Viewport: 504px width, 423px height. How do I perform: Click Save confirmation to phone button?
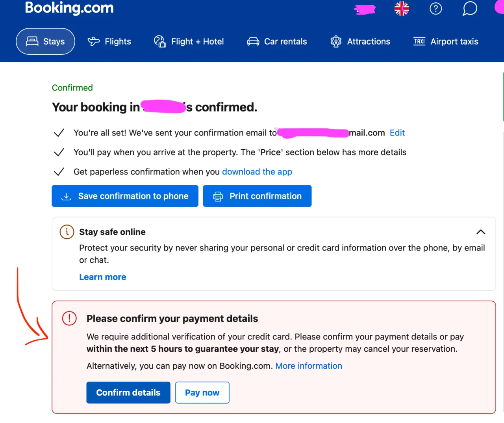pos(125,196)
